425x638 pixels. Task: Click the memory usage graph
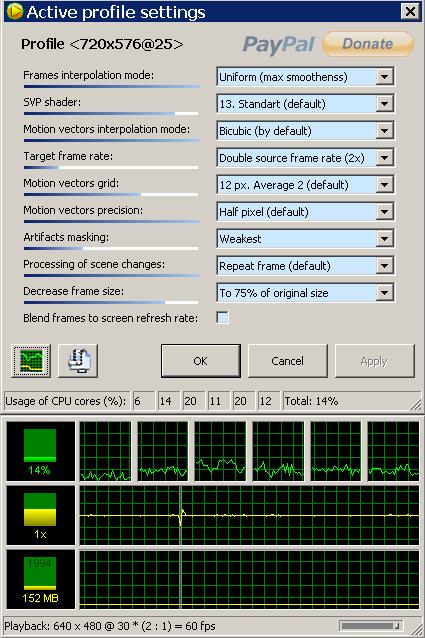(x=249, y=579)
